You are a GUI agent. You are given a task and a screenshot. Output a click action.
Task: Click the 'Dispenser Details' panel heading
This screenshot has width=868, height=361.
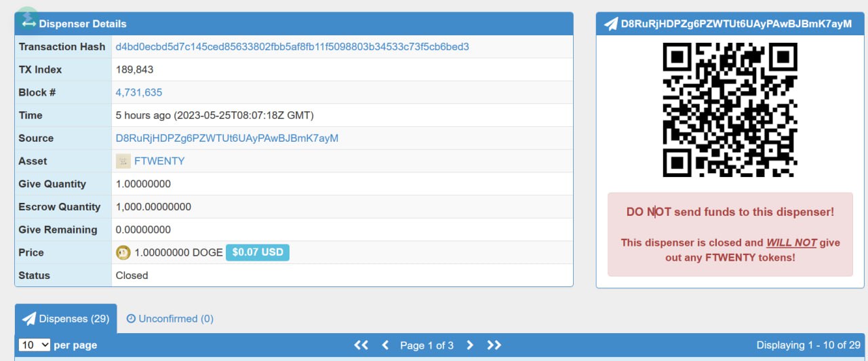click(x=83, y=24)
